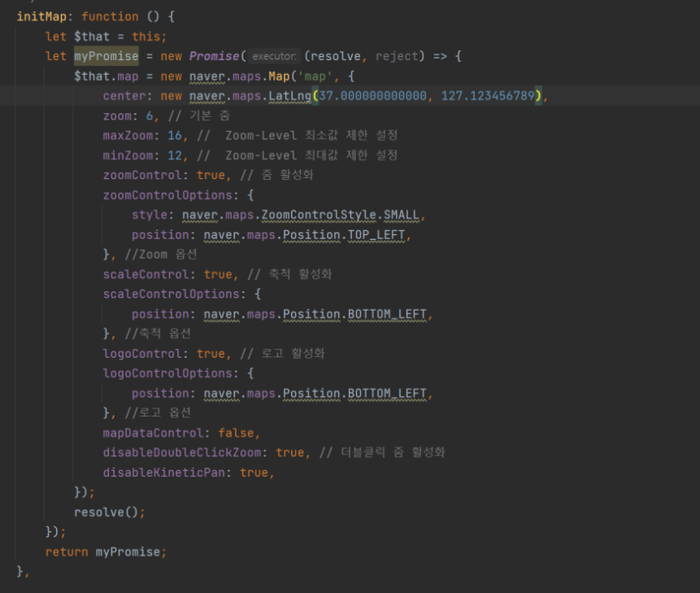Image resolution: width=700 pixels, height=593 pixels.
Task: Click myPromise in the return statement
Action: tap(128, 552)
